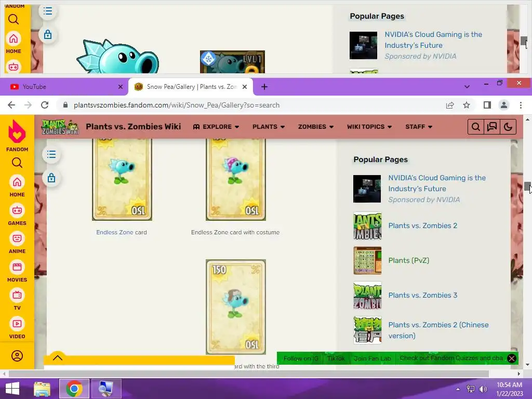
Task: Open the VIDEO section in sidebar
Action: [17, 328]
